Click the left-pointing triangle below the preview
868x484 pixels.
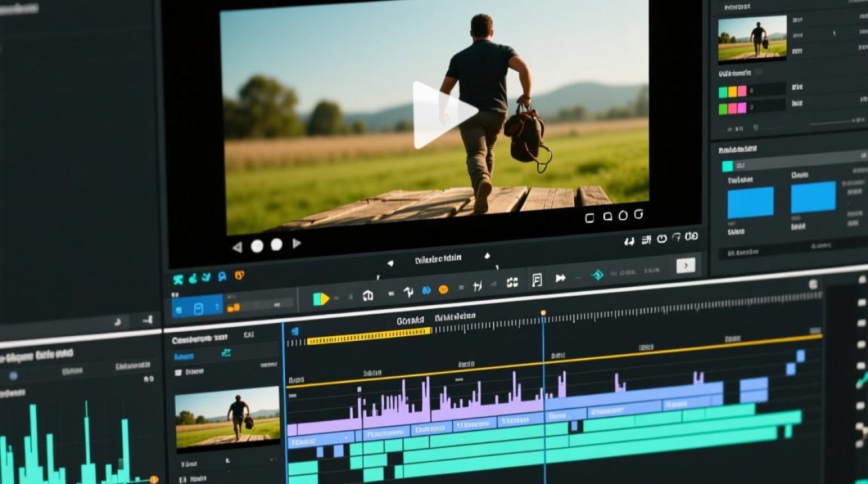tap(237, 247)
